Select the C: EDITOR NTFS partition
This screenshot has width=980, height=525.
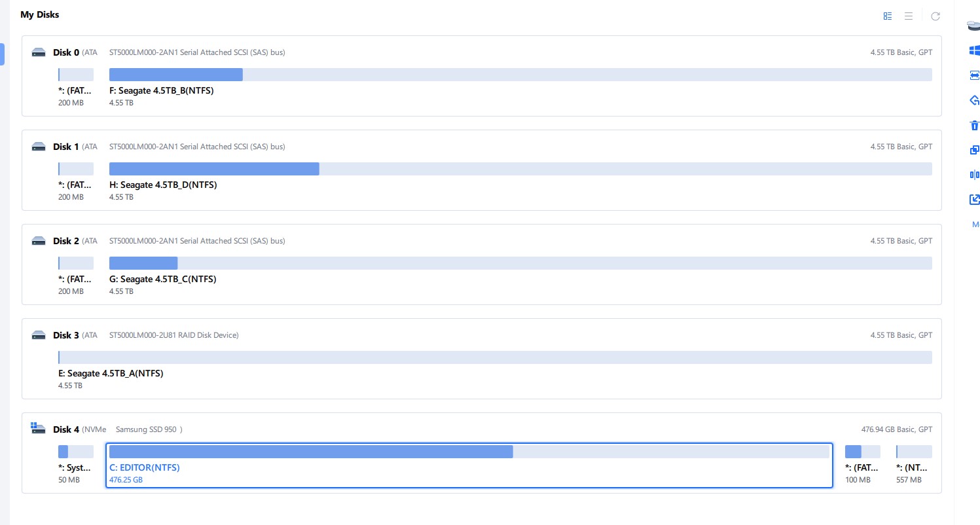point(469,452)
